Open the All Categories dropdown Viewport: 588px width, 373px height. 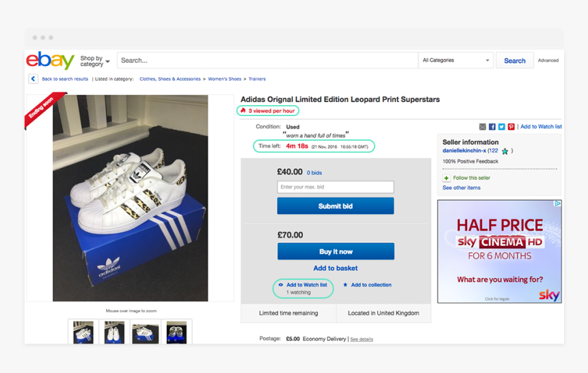pyautogui.click(x=455, y=60)
